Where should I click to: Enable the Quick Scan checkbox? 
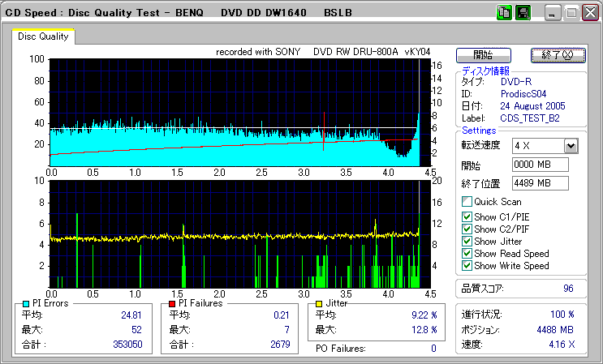[466, 202]
